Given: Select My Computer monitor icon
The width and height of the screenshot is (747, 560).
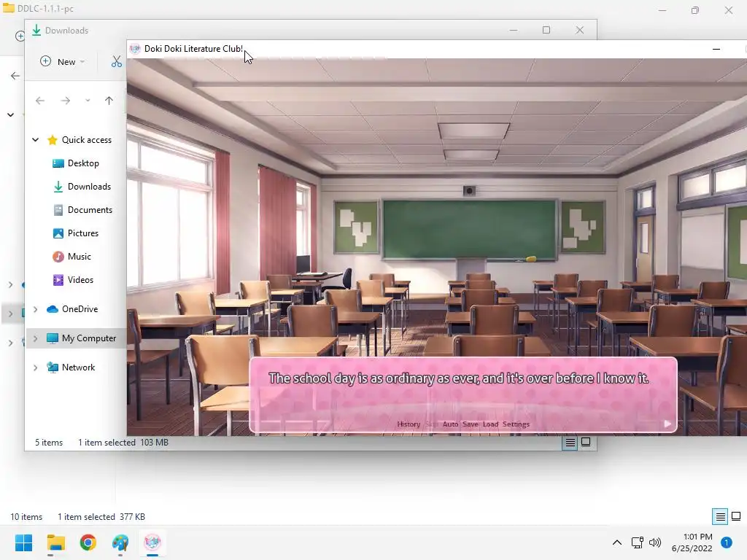Looking at the screenshot, I should tap(53, 338).
